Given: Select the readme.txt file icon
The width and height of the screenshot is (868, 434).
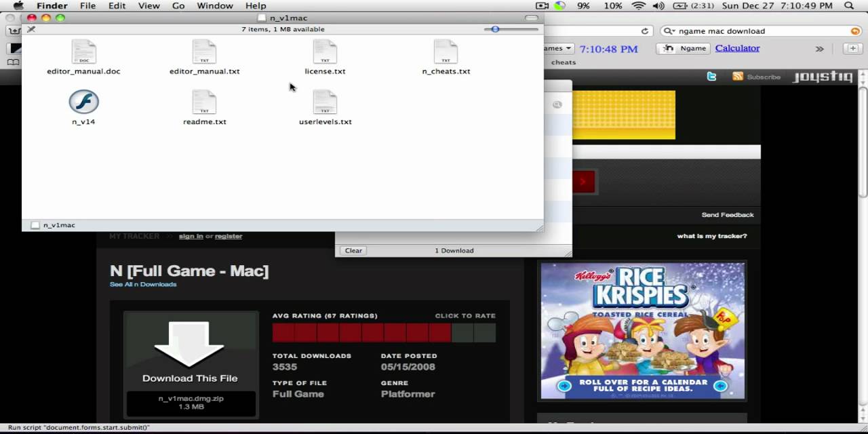Looking at the screenshot, I should (204, 102).
